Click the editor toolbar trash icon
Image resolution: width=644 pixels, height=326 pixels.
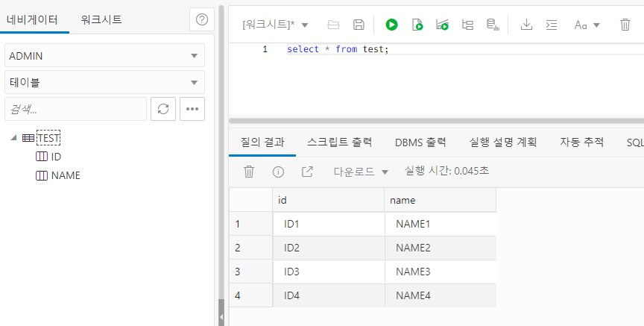625,25
